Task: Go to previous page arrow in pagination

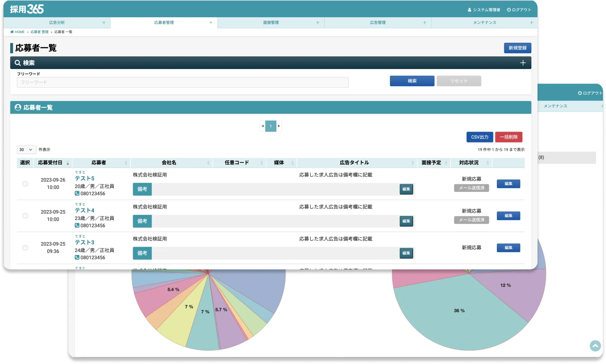Action: 262,126
